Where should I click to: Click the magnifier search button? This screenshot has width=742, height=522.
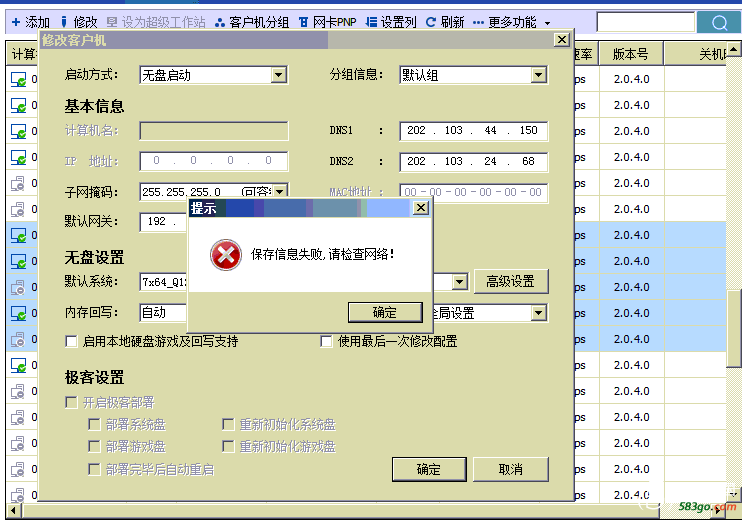click(719, 22)
